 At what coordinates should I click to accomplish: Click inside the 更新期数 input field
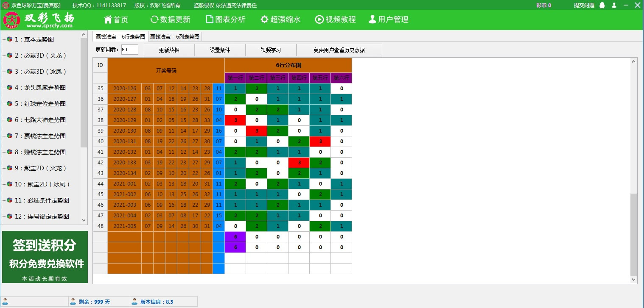[x=129, y=50]
